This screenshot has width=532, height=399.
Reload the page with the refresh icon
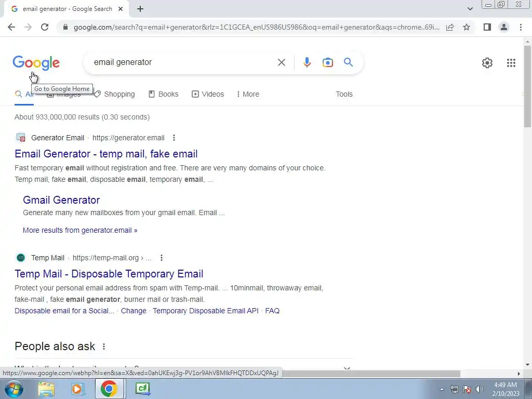(x=45, y=27)
